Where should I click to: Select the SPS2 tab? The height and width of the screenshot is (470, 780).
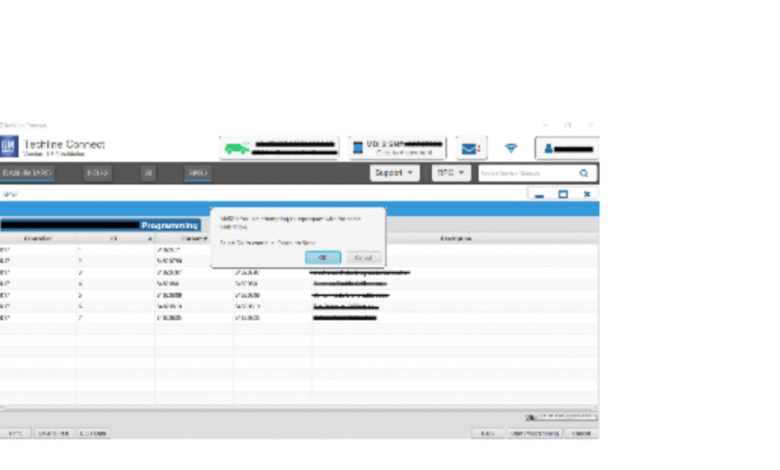click(x=197, y=173)
